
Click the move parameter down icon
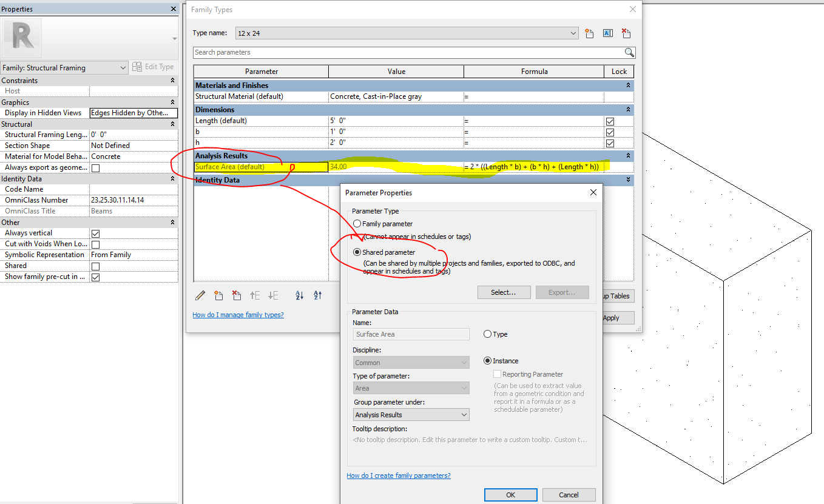click(x=272, y=295)
